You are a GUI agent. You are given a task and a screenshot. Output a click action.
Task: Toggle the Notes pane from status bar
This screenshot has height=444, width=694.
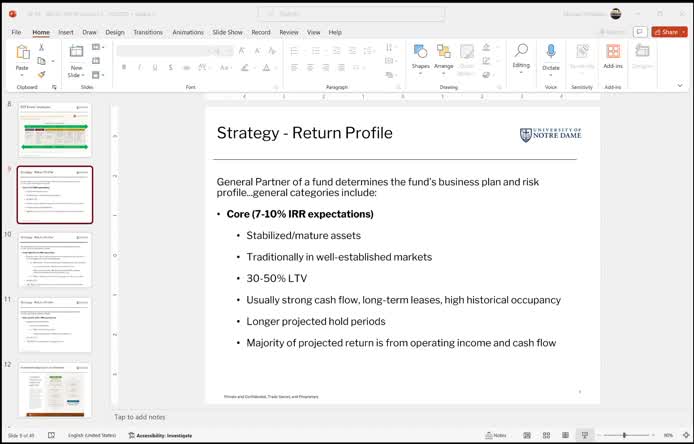point(495,436)
